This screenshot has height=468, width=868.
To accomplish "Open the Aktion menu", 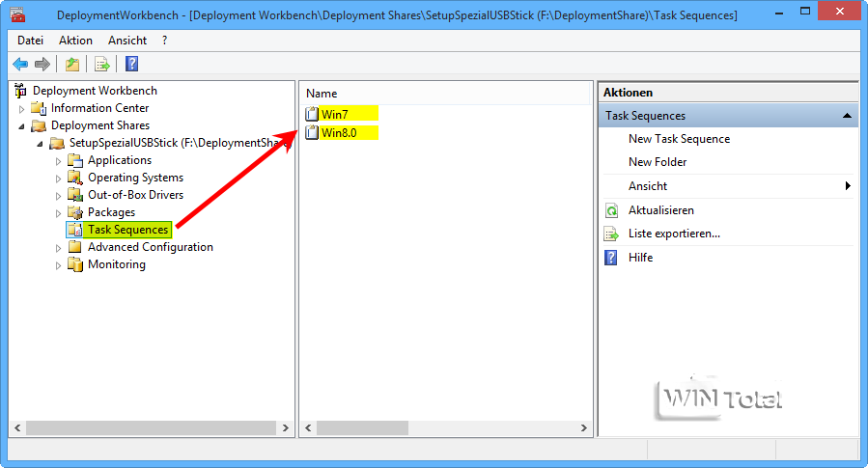I will [x=76, y=41].
